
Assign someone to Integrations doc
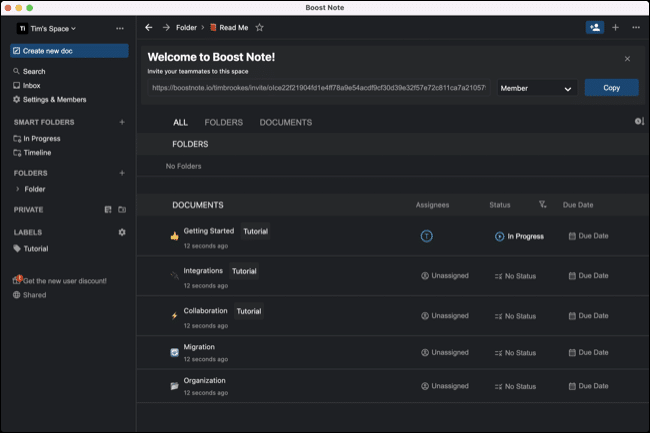click(445, 276)
